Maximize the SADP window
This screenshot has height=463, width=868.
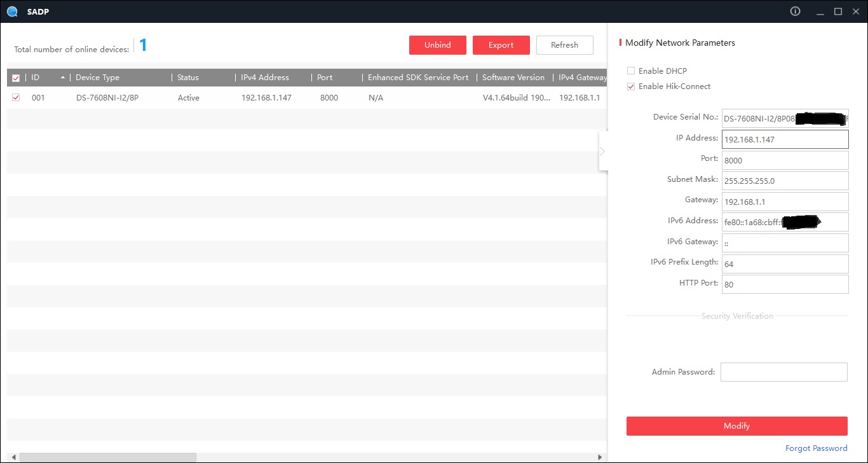(x=837, y=11)
